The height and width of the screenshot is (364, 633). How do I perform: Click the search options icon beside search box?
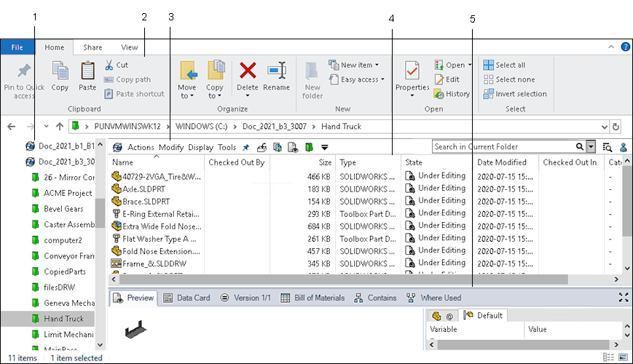[x=608, y=147]
